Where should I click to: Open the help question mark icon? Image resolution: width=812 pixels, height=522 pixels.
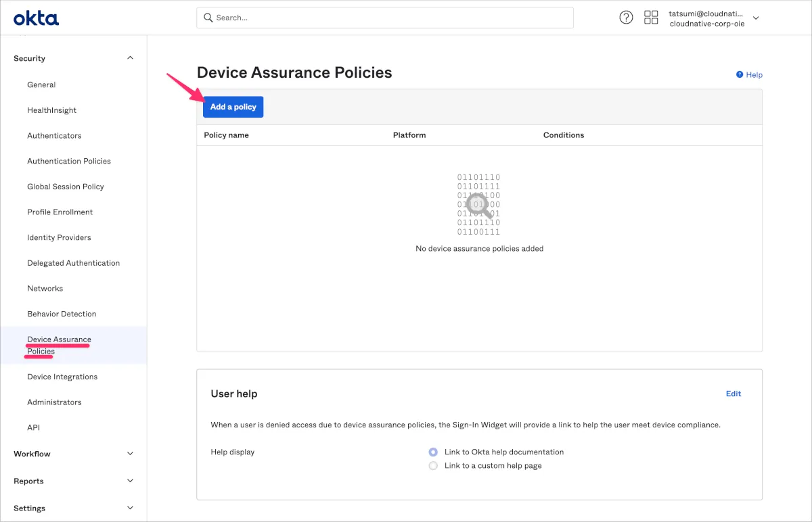(626, 18)
